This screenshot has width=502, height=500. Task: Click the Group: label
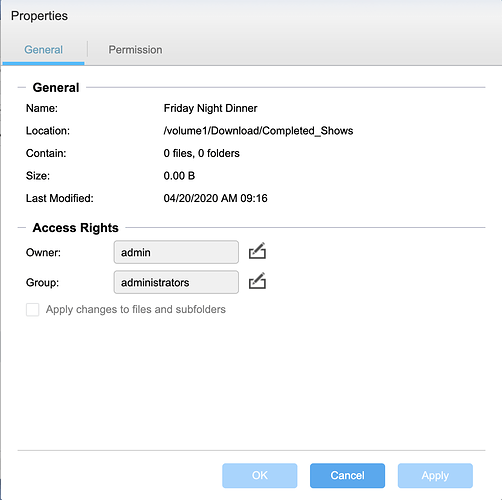click(42, 283)
